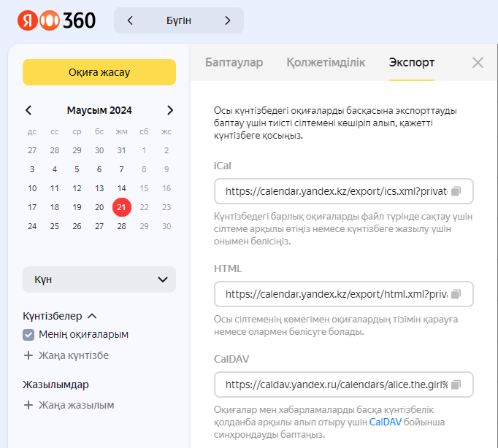Screen dimensions: 498x448
Task: Switch to the Баптаулар tab
Action: click(234, 63)
